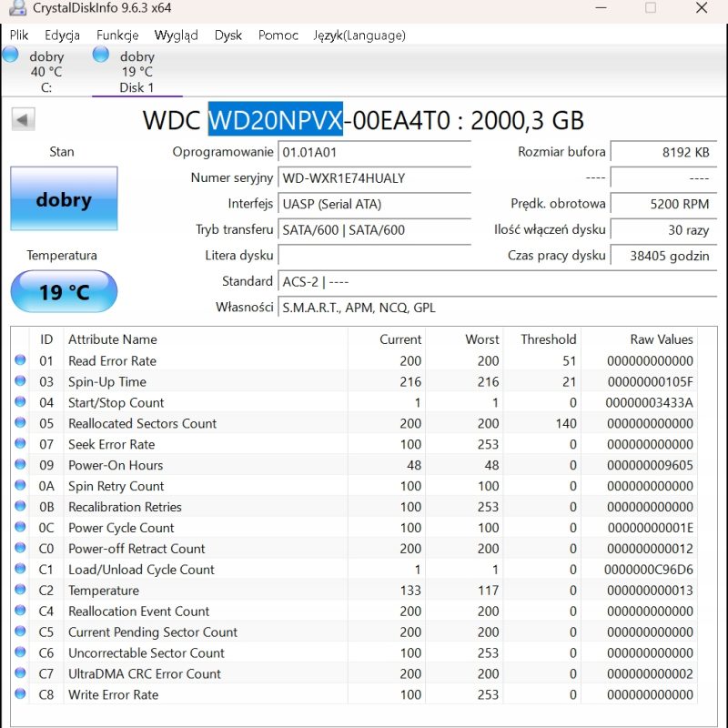Open the Funkcje menu
The width and height of the screenshot is (728, 728).
(117, 35)
